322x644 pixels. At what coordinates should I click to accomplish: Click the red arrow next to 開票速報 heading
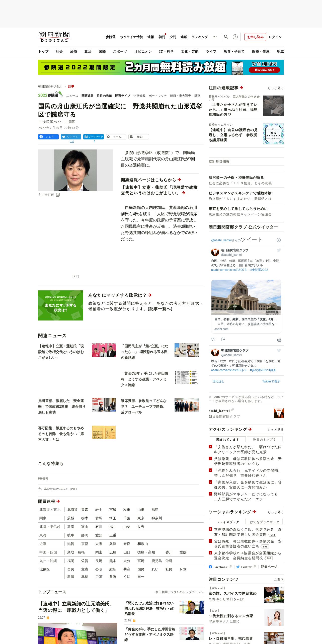[x=58, y=501]
